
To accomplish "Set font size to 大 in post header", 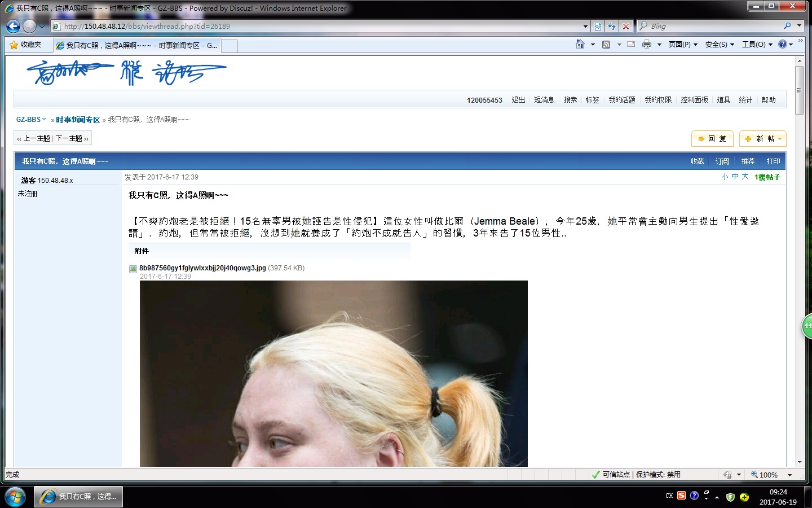I will (x=745, y=177).
